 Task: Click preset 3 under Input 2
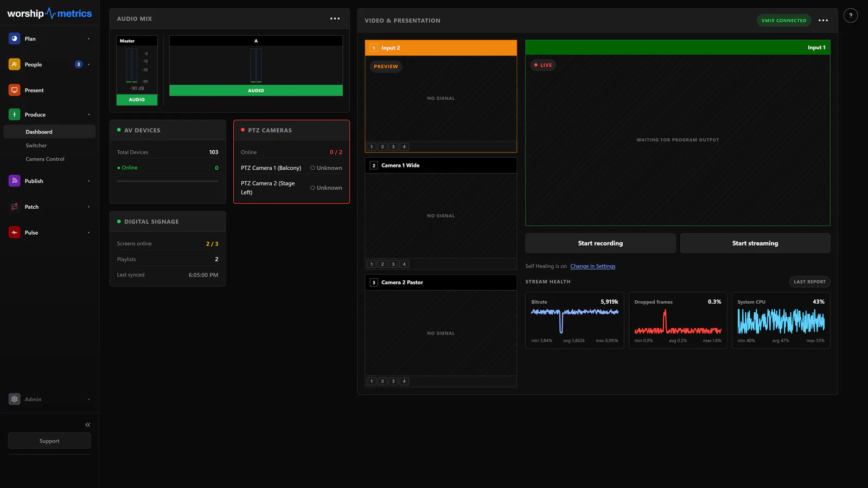pos(393,147)
